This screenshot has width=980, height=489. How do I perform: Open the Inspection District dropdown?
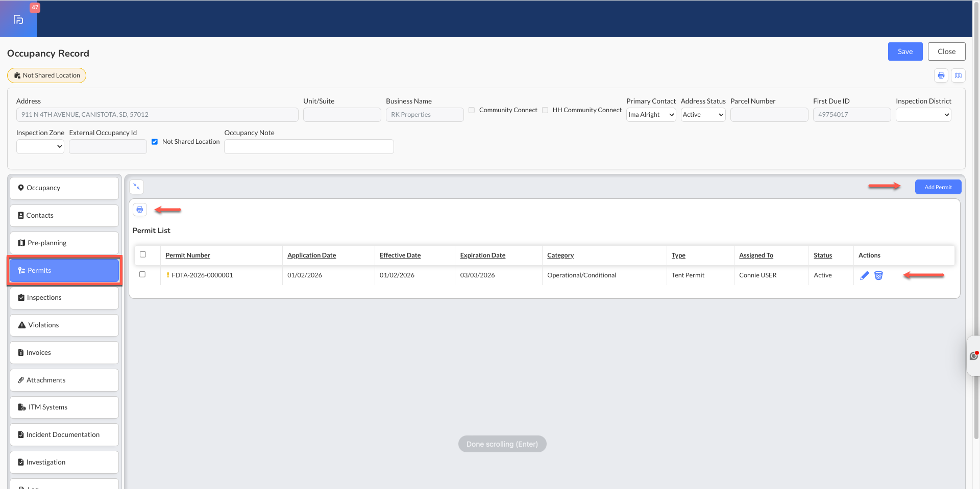tap(923, 115)
